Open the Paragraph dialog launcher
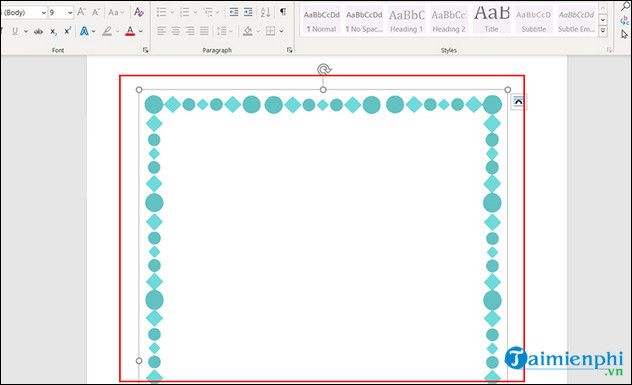632x385 pixels. tap(289, 50)
